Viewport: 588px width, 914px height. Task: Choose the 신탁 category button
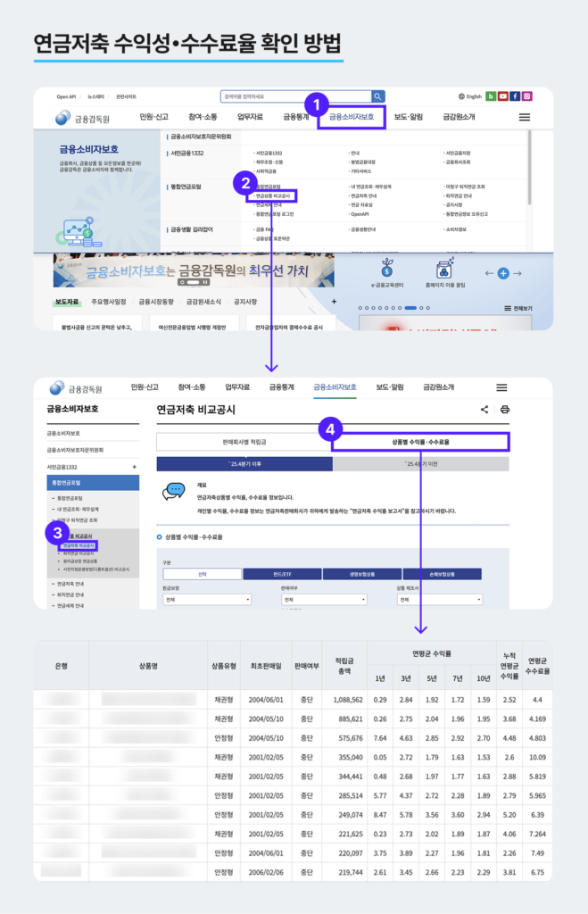(203, 574)
